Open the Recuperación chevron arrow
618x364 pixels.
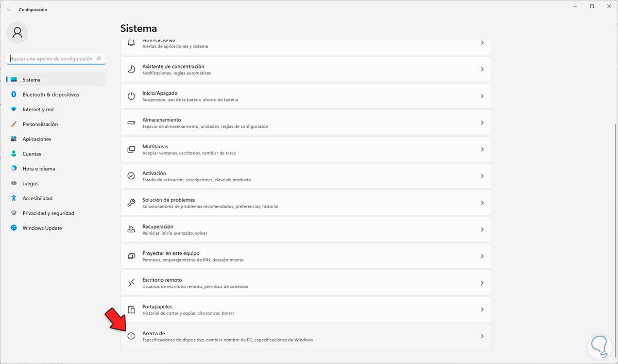pyautogui.click(x=482, y=230)
